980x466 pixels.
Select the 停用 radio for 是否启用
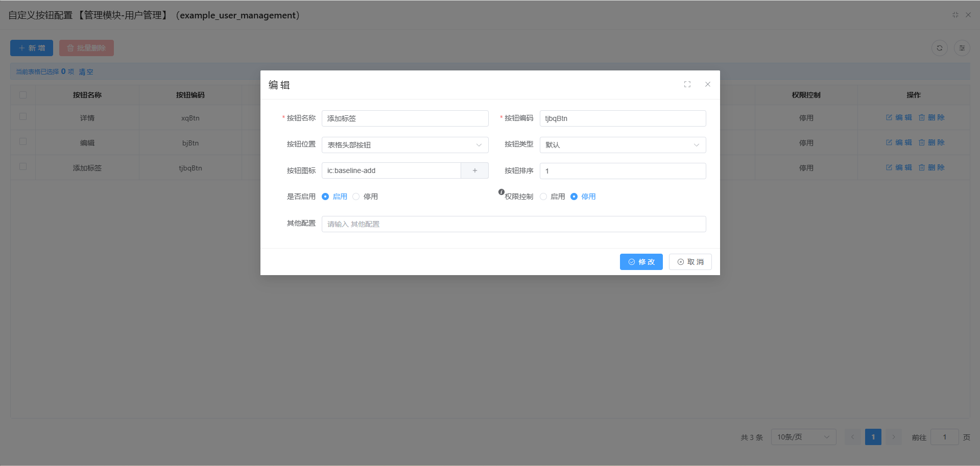356,197
